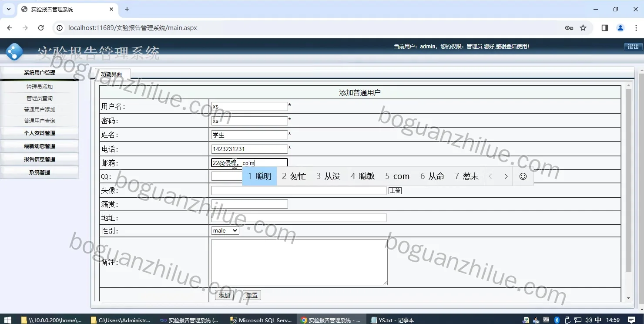Click the 添加 submit button
The width and height of the screenshot is (644, 324).
(224, 295)
